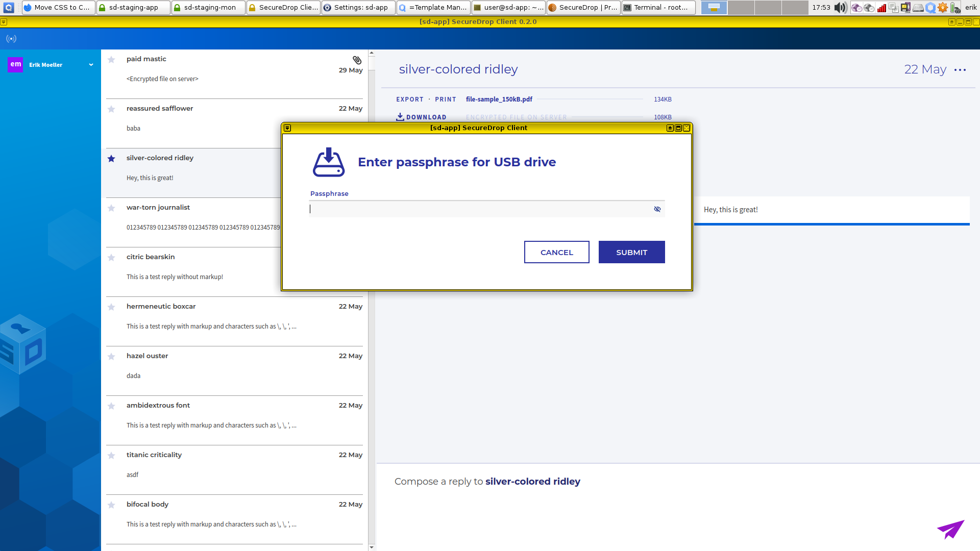This screenshot has height=551, width=980.
Task: Open the volume speaker tray icon
Action: tap(840, 8)
